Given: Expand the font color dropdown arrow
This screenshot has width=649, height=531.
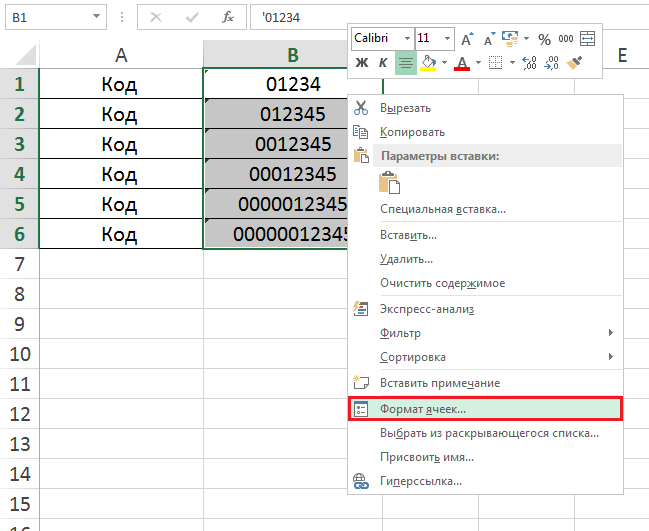Looking at the screenshot, I should pos(478,63).
